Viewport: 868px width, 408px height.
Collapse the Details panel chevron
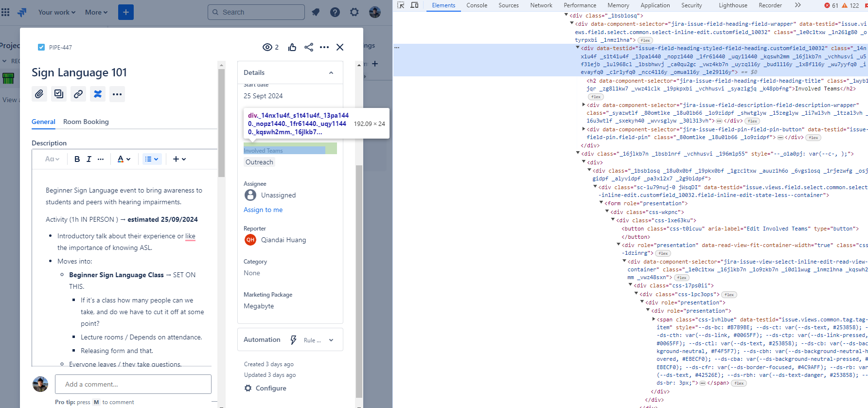[x=331, y=72]
